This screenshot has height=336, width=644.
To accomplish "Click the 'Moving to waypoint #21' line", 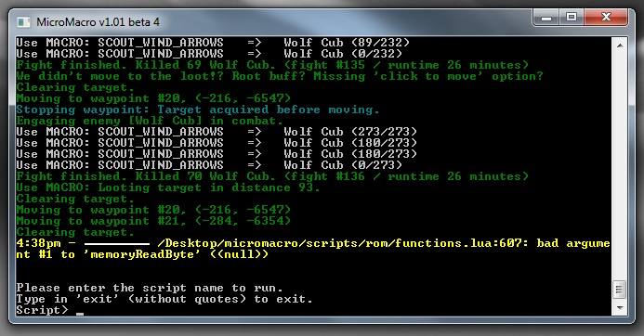I will coord(153,221).
